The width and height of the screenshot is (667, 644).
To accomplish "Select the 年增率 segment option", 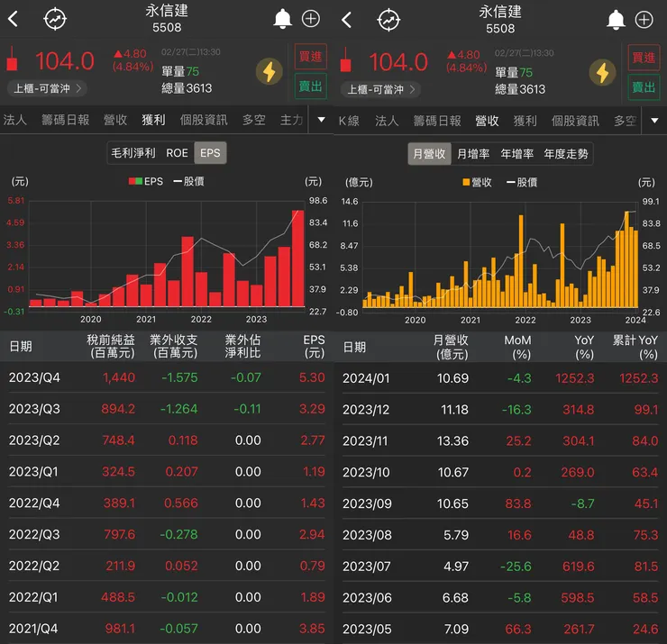I will [516, 153].
